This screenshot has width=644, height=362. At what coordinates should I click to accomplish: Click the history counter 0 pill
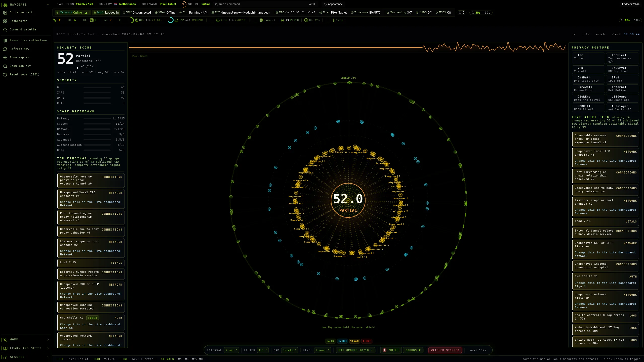coord(462,13)
